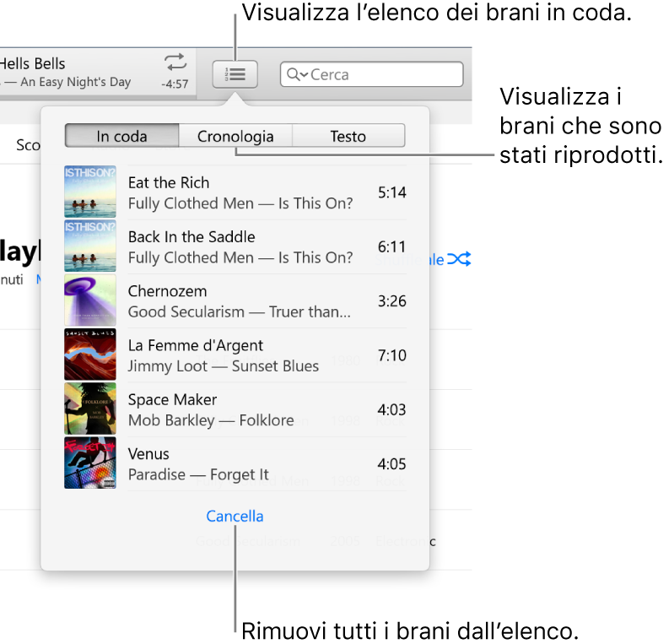Select the song title La Femme d'Argent
The height and width of the screenshot is (644, 669).
[x=196, y=345]
